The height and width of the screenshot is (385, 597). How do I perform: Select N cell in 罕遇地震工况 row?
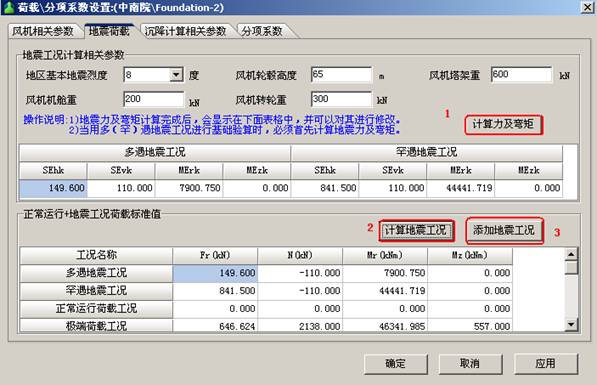(300, 291)
